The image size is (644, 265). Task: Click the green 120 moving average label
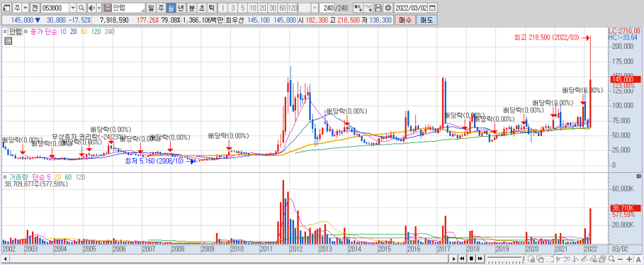point(97,31)
